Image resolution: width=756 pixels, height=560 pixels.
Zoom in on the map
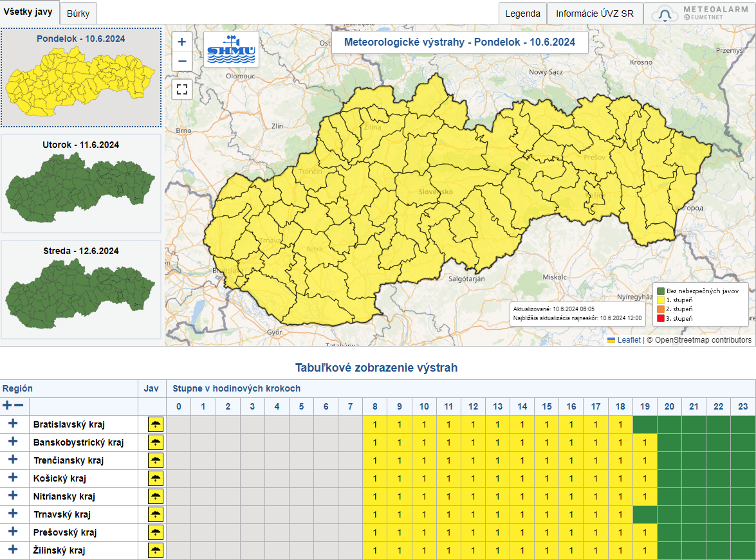[182, 42]
